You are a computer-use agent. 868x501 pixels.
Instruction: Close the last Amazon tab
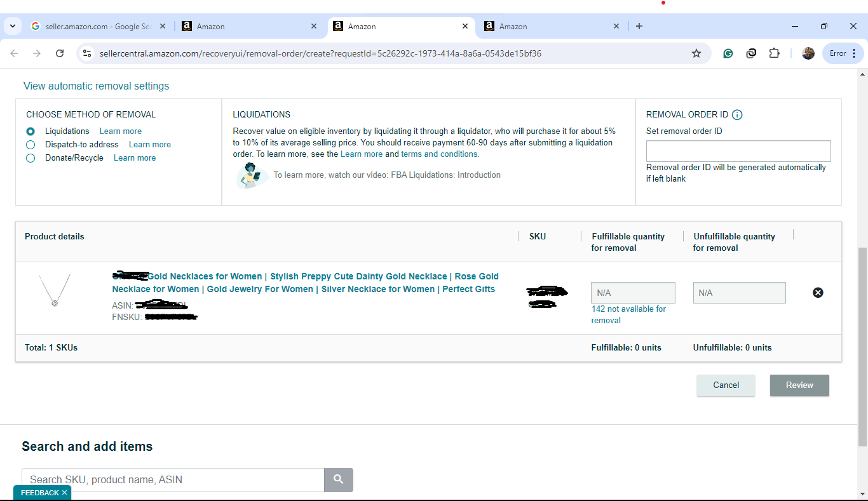click(x=616, y=26)
